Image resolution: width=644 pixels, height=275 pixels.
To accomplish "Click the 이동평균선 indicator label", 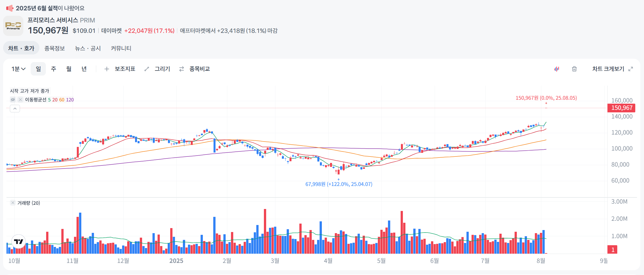I will pyautogui.click(x=35, y=100).
